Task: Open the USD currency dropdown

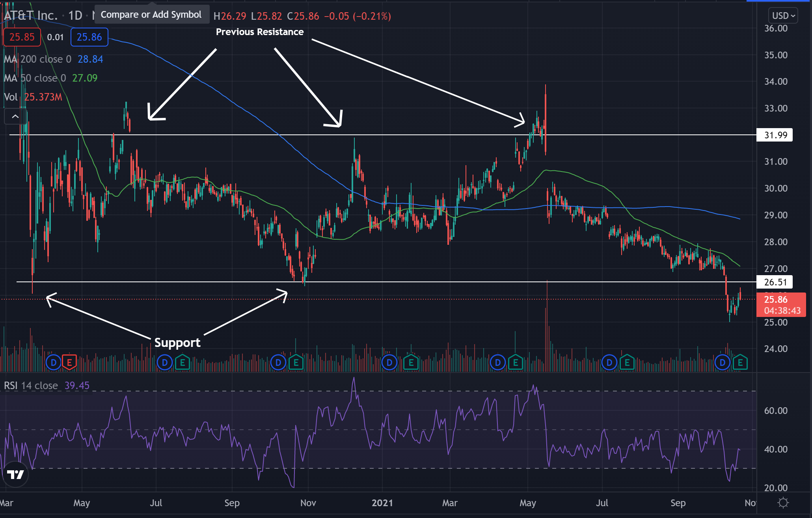Action: (783, 16)
